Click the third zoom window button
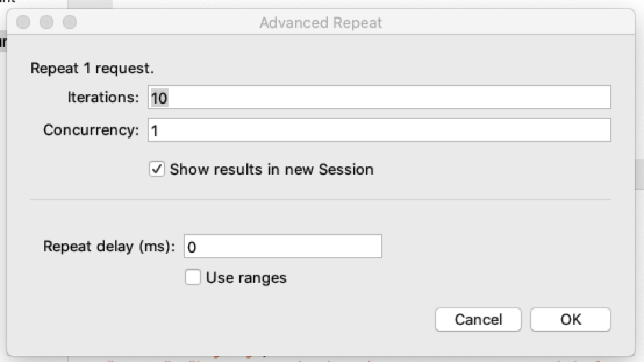644x362 pixels. pos(70,22)
